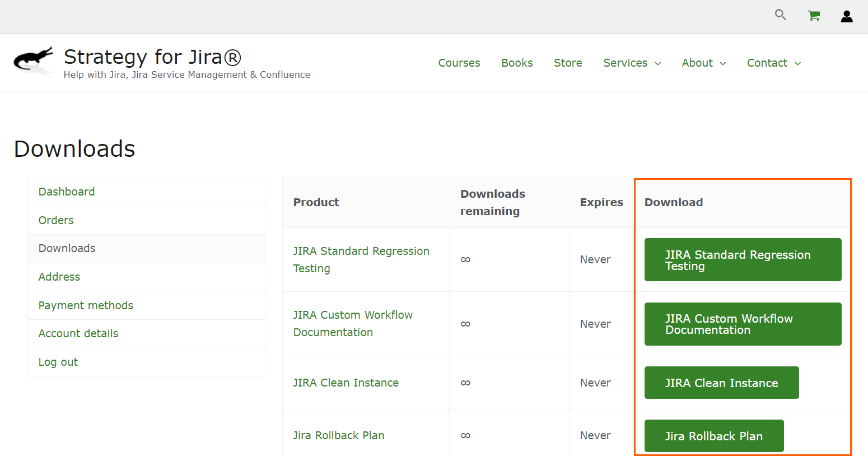
Task: Go to Orders in sidebar
Action: [x=56, y=220]
